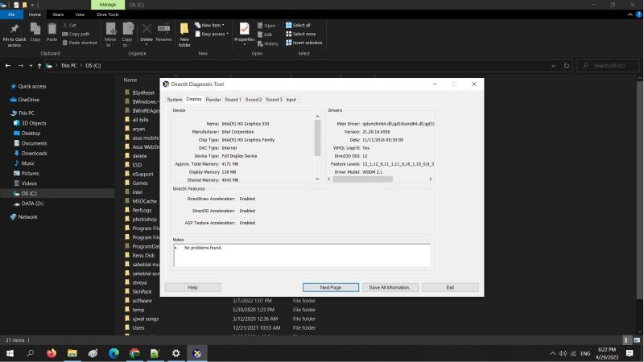Image resolution: width=644 pixels, height=362 pixels.
Task: Open the View ribbon tab
Action: tap(80, 14)
